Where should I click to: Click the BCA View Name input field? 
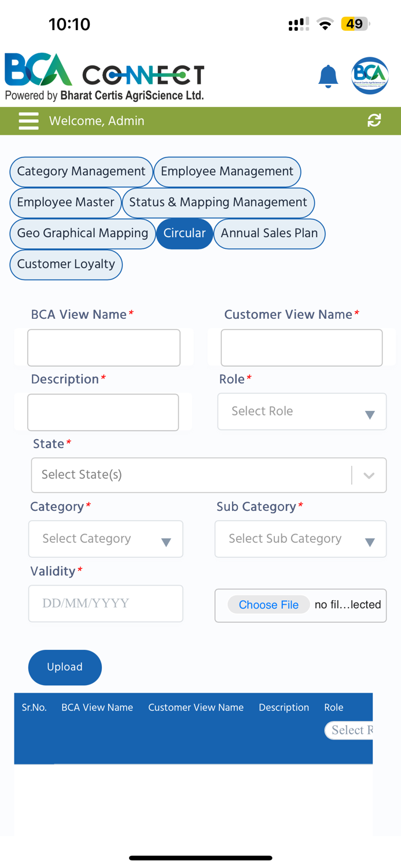pyautogui.click(x=104, y=347)
